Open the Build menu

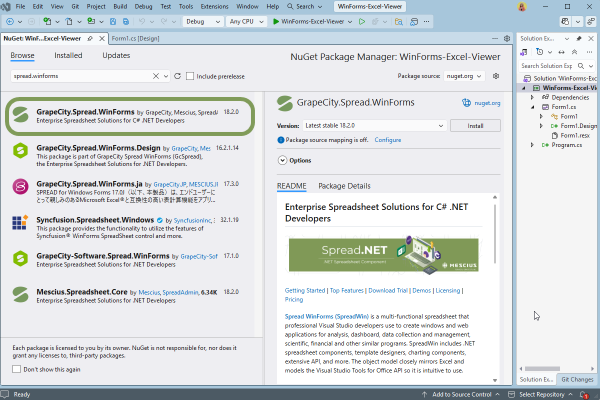click(x=120, y=7)
